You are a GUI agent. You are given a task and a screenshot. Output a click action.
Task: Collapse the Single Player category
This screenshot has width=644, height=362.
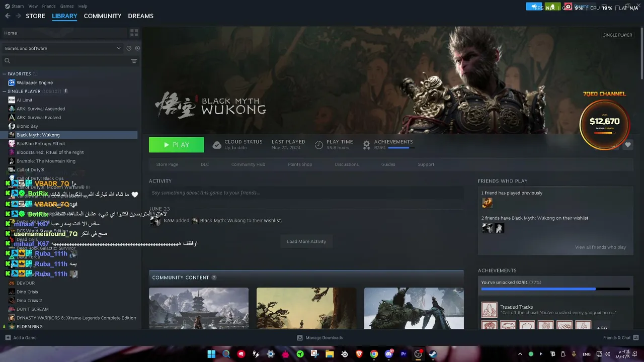(5, 92)
